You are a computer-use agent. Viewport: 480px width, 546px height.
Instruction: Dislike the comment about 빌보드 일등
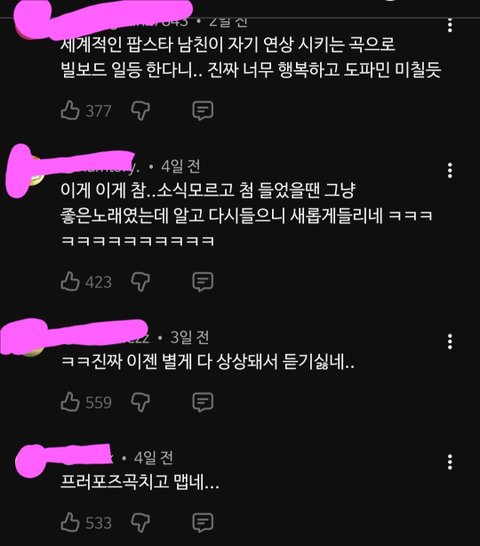(x=140, y=111)
